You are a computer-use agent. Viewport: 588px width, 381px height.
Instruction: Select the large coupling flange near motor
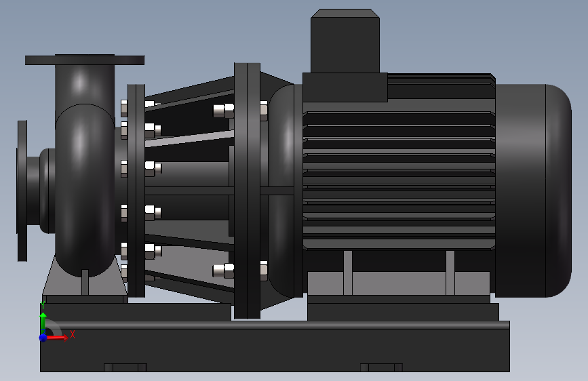tap(247, 191)
